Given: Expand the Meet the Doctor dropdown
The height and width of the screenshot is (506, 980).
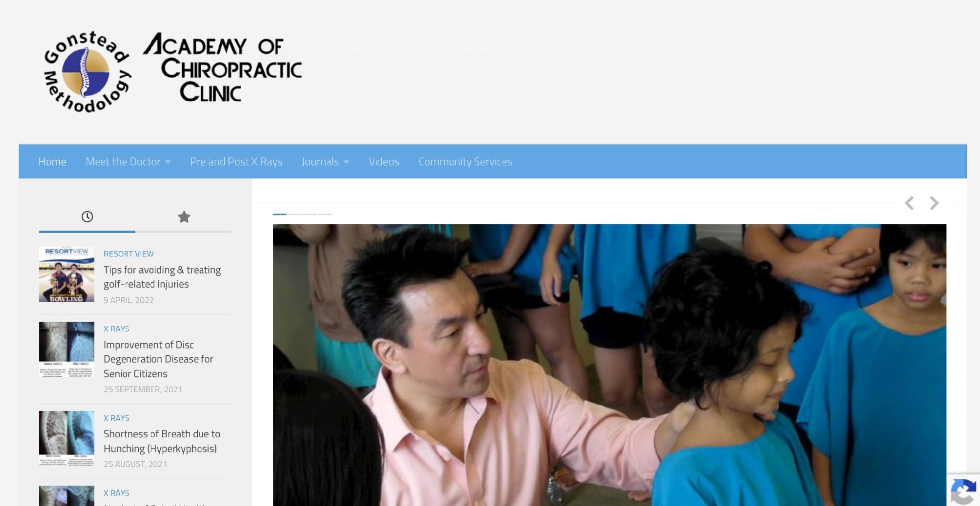Looking at the screenshot, I should [x=128, y=162].
